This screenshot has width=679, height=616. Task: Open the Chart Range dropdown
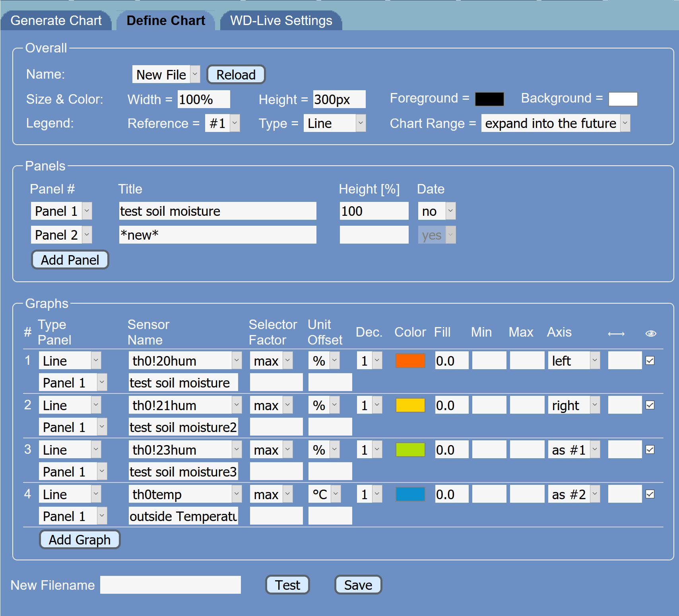tap(555, 124)
